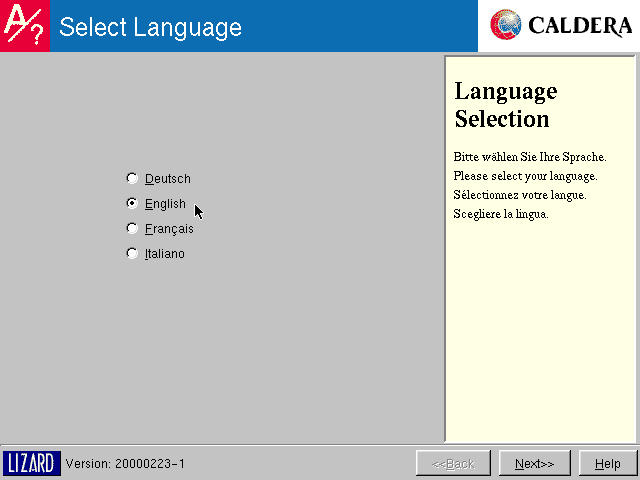640x480 pixels.
Task: Select the Deutsch radio button
Action: tap(132, 179)
